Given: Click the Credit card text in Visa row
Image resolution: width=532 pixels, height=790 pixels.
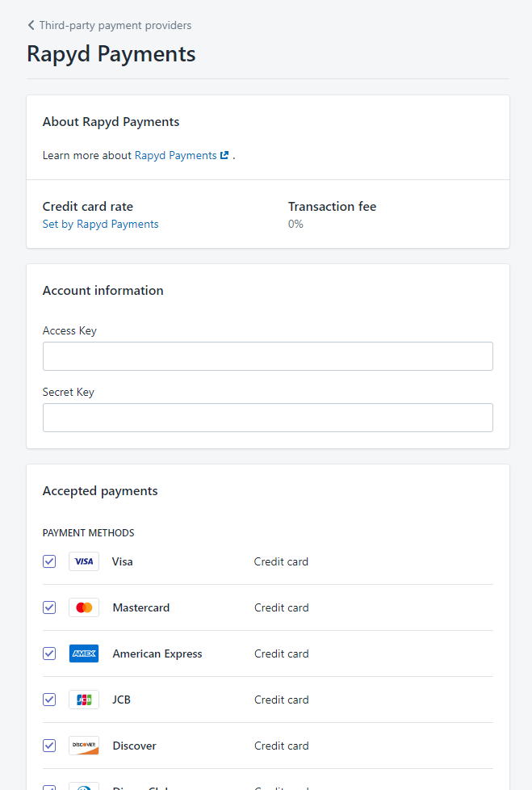Looking at the screenshot, I should click(282, 561).
